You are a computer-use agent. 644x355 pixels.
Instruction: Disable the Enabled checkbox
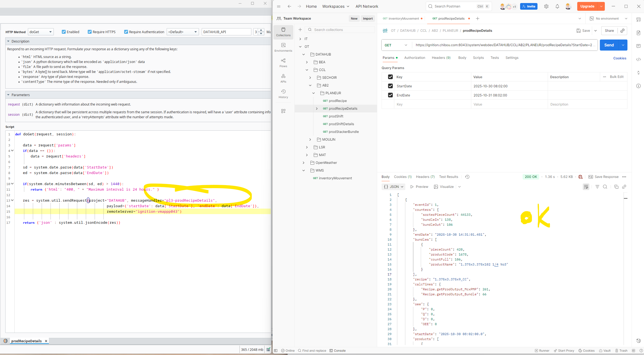tap(64, 32)
